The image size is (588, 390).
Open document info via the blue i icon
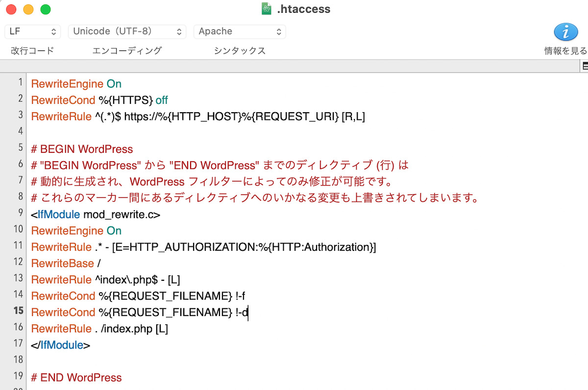pyautogui.click(x=566, y=31)
